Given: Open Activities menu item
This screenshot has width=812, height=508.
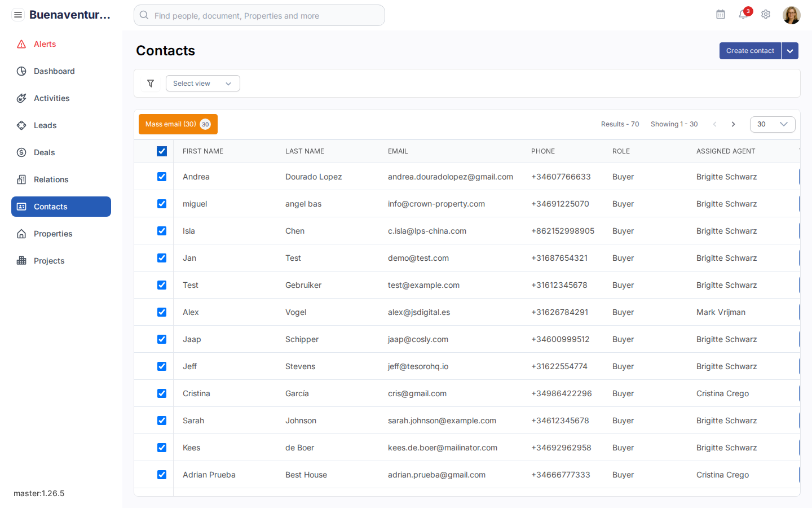Looking at the screenshot, I should tap(61, 98).
